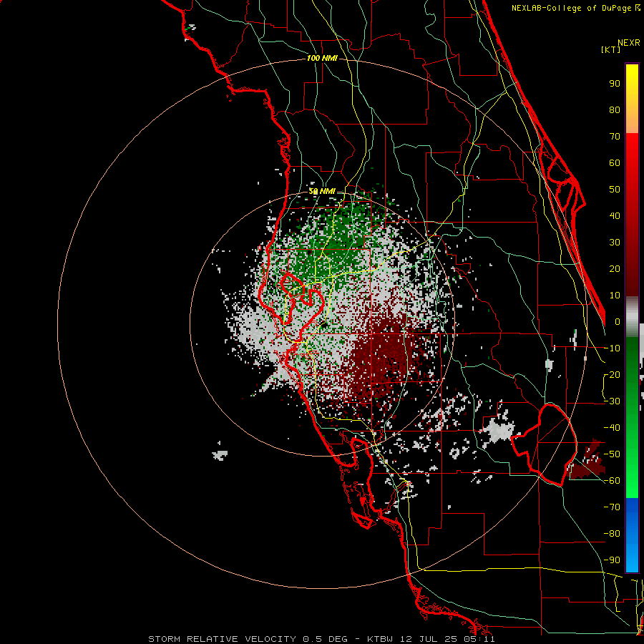The image size is (644, 644).
Task: Click the positive 10 knot scale label
Action: [615, 296]
